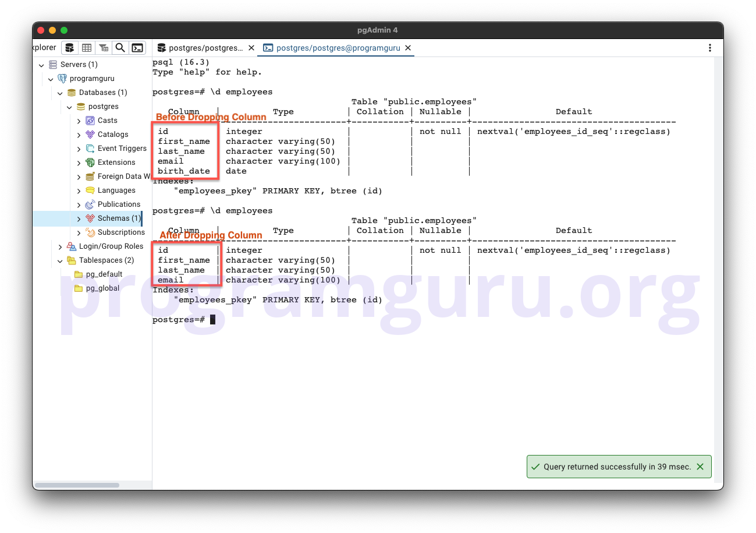Image resolution: width=756 pixels, height=533 pixels.
Task: Click the postgres database icon
Action: [x=81, y=107]
